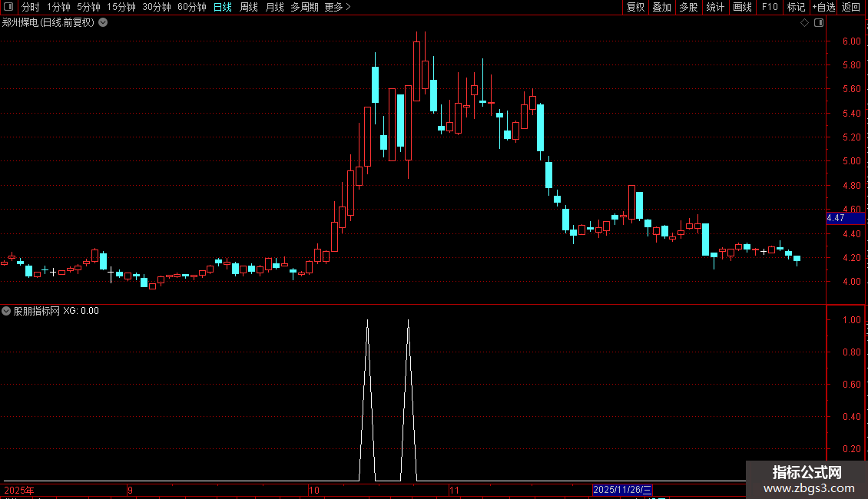Viewport: 868px width, 499px height.
Task: Add stock with +自选 button
Action: tap(823, 7)
